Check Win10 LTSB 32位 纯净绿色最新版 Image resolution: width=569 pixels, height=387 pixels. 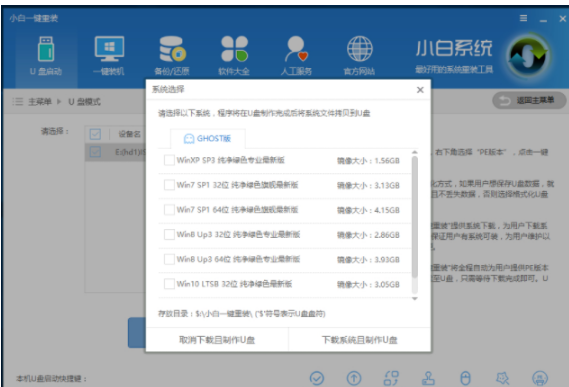tap(169, 284)
